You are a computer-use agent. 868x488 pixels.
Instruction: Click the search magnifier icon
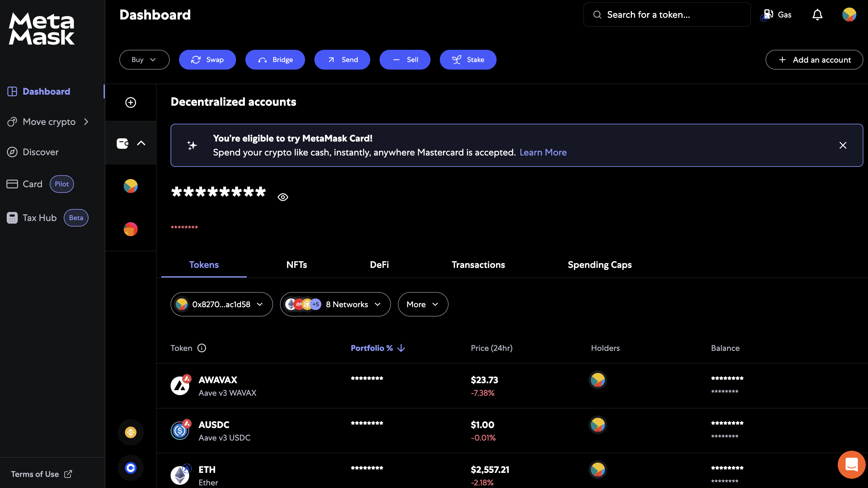tap(597, 15)
